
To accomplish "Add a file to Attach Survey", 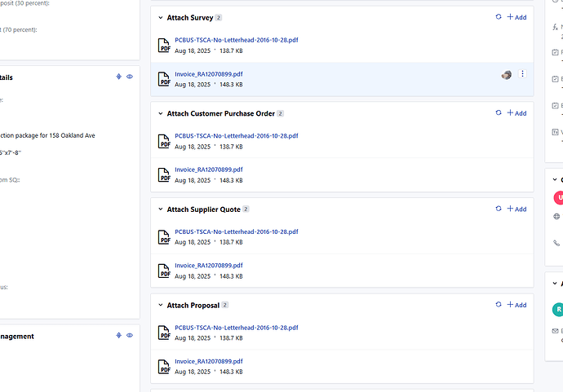I will pos(516,17).
